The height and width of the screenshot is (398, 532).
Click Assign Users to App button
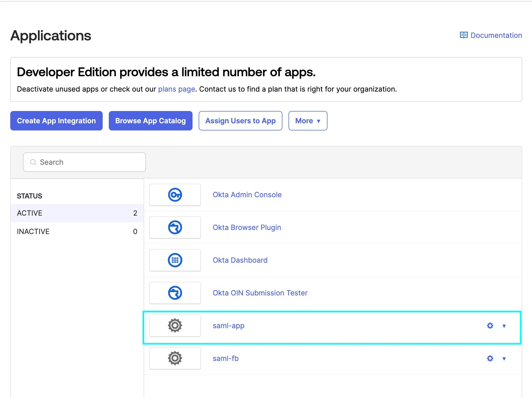click(x=240, y=121)
